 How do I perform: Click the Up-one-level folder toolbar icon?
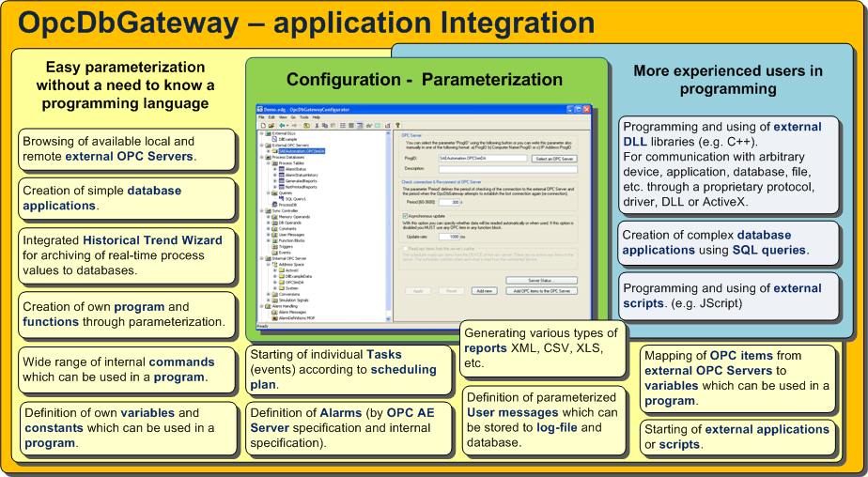[307, 126]
